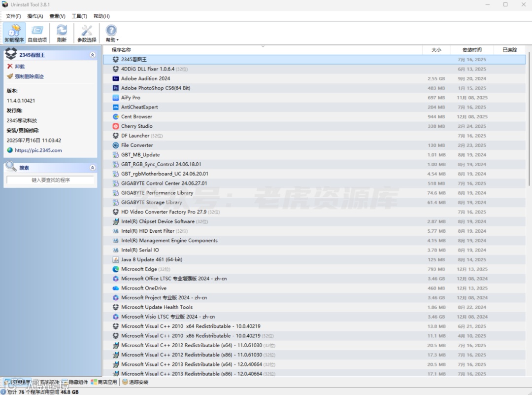Collapse the 2345看图王 details panel
Viewport: 532px width, 395px height.
coord(92,55)
